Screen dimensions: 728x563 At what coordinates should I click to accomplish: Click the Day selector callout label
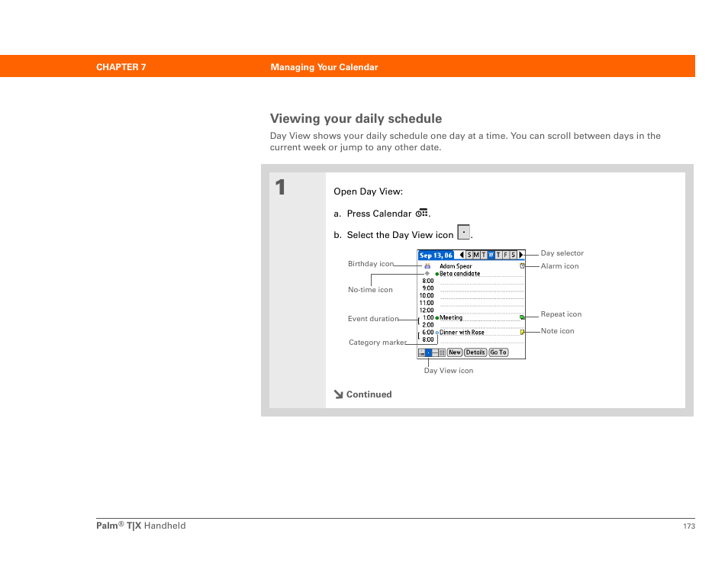tap(562, 253)
